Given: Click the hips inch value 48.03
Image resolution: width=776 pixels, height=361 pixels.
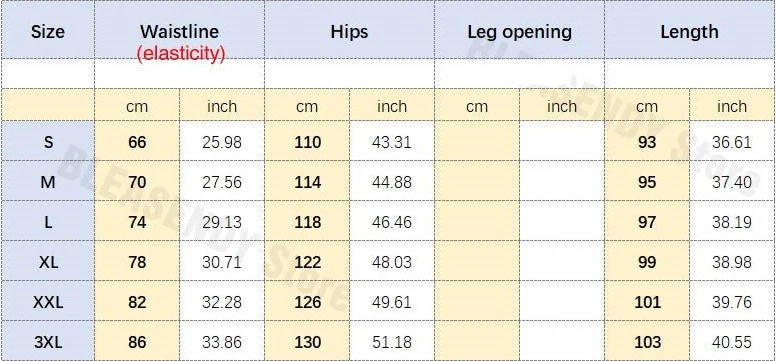Looking at the screenshot, I should click(x=391, y=262).
